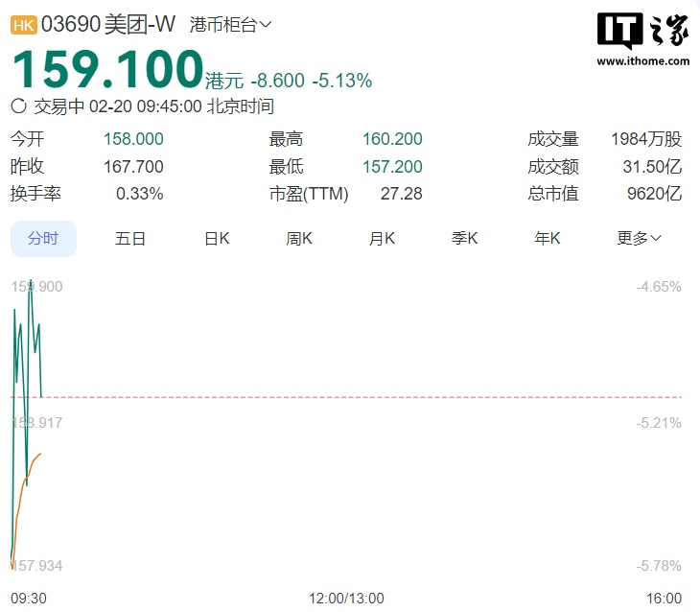Click the 159.900 chart axis label
The image size is (700, 612).
point(36,287)
